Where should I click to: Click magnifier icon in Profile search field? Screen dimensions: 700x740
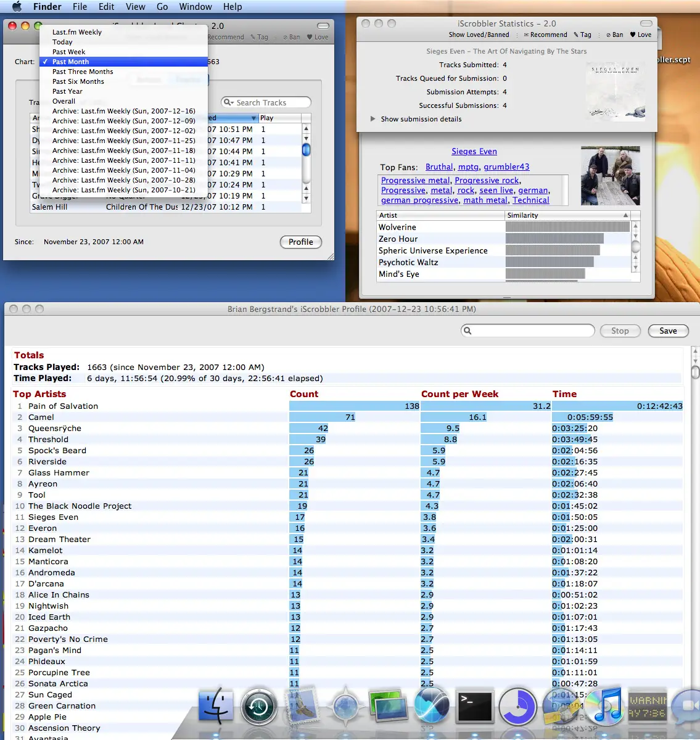click(467, 331)
